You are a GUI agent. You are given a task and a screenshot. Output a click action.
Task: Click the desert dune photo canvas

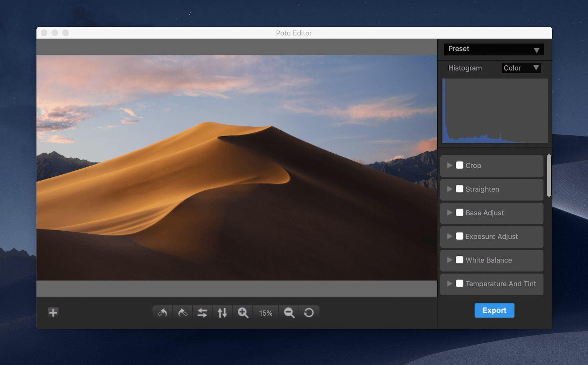(x=237, y=168)
